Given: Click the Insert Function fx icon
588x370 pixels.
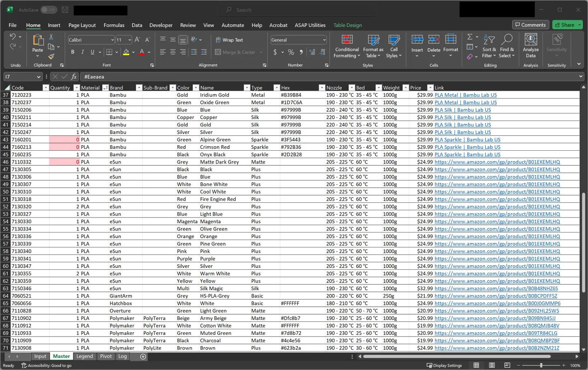Looking at the screenshot, I should coord(74,77).
